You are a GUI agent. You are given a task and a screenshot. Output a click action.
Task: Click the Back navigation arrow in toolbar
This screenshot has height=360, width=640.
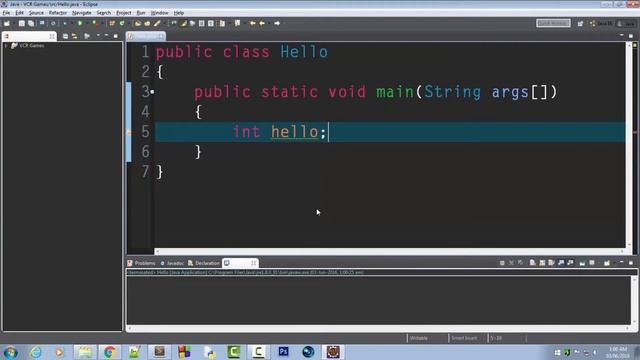coord(262,24)
